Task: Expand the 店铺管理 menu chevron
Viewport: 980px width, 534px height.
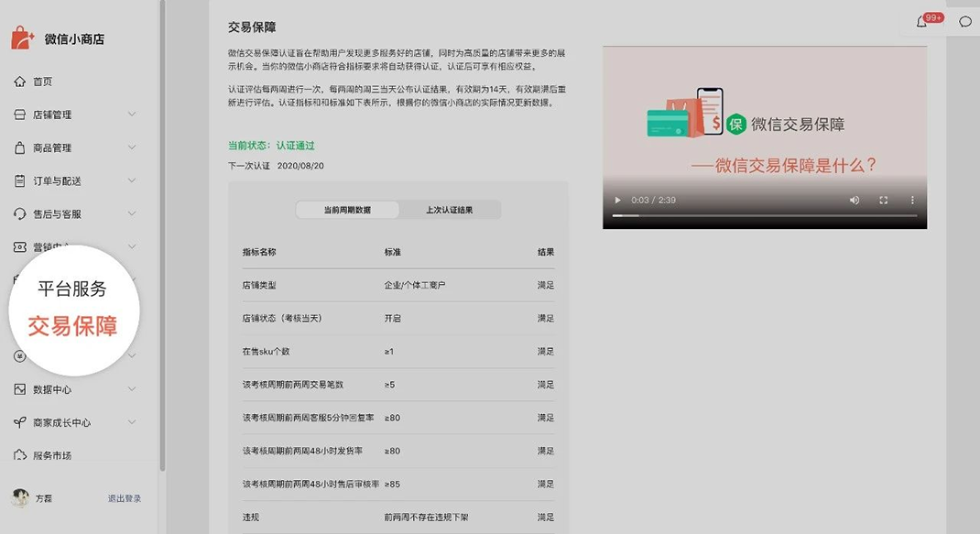Action: 132,114
